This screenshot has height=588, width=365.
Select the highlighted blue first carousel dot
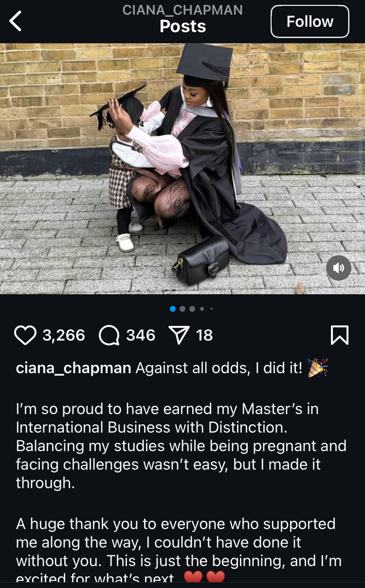pos(173,308)
